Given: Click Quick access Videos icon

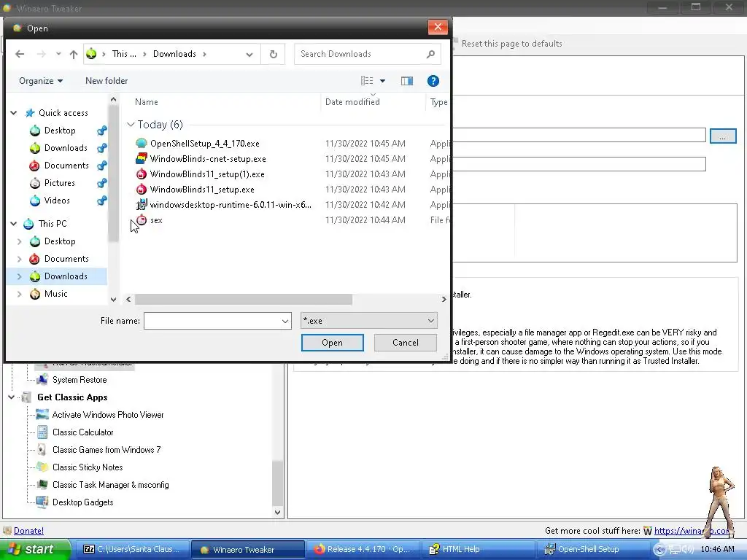Looking at the screenshot, I should [x=35, y=201].
